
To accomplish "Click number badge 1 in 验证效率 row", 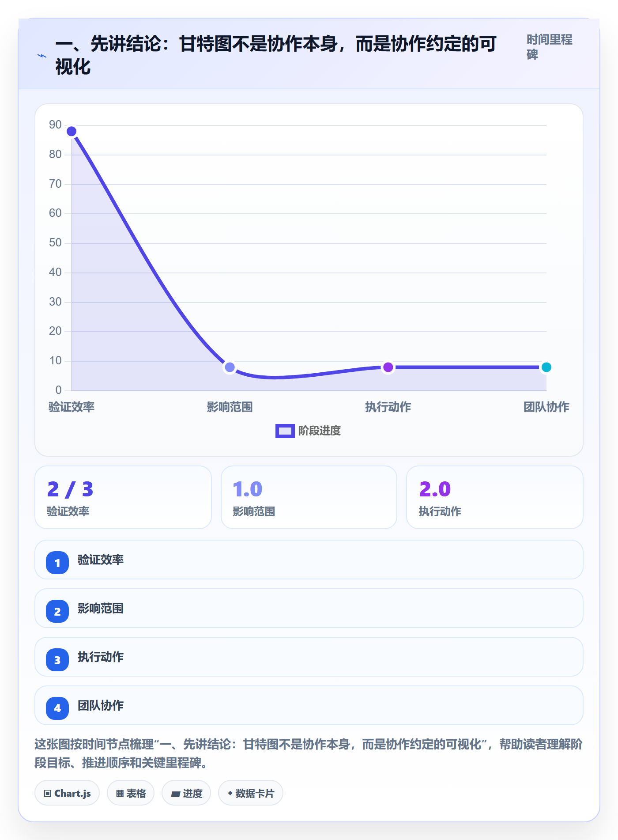I will point(57,563).
